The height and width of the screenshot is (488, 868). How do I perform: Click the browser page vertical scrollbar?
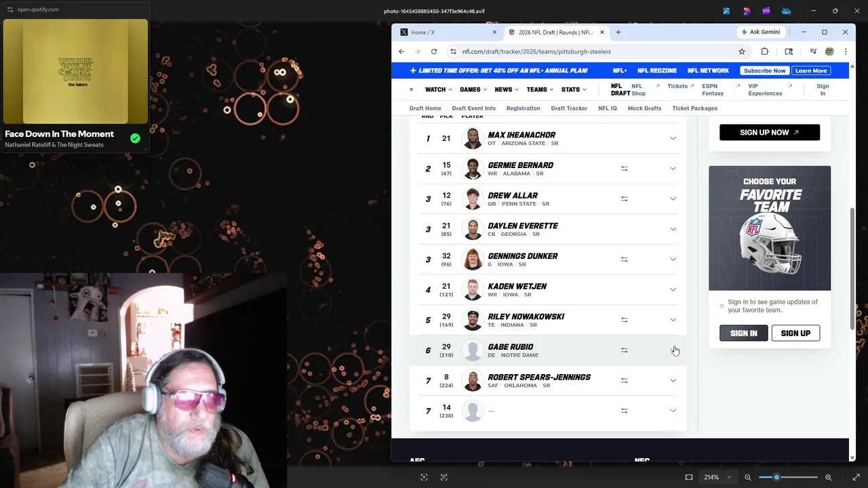click(x=852, y=268)
